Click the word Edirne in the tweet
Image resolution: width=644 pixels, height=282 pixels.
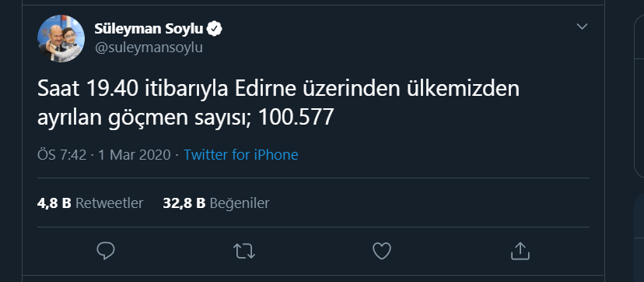266,90
